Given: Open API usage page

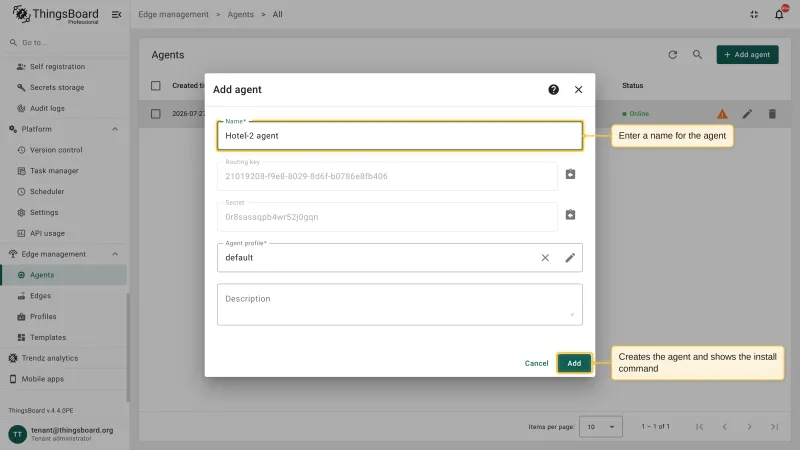Looking at the screenshot, I should (x=47, y=233).
